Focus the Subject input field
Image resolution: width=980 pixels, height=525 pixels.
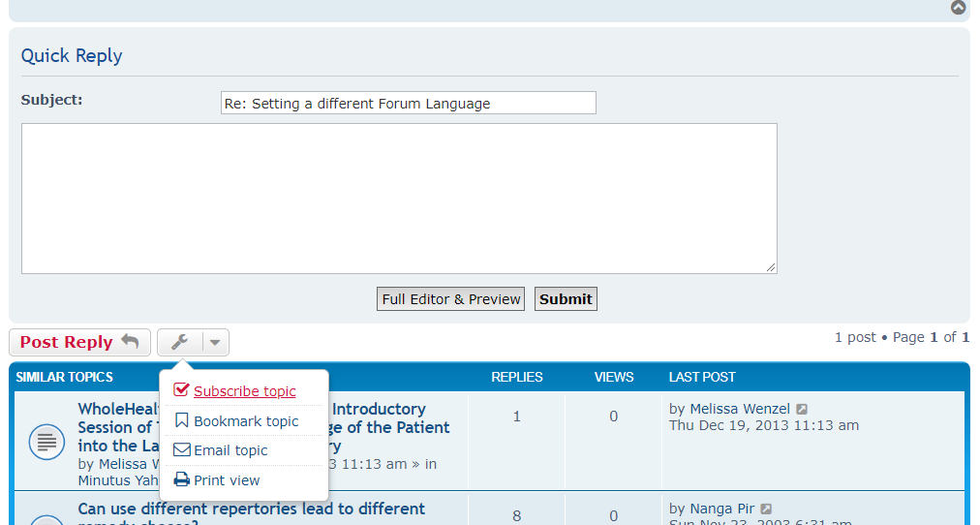pos(408,103)
